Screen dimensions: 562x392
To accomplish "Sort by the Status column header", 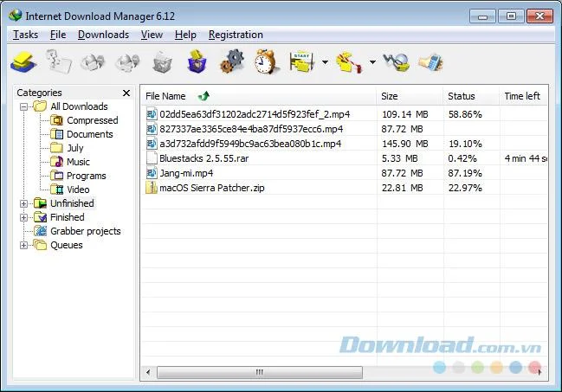I will (472, 96).
